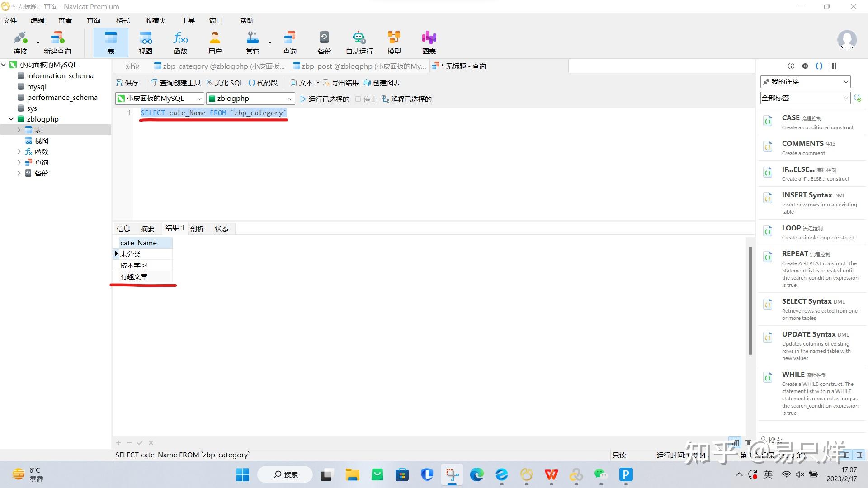This screenshot has height=488, width=868.
Task: Insert the SELECT Syntax snippet
Action: [x=812, y=309]
